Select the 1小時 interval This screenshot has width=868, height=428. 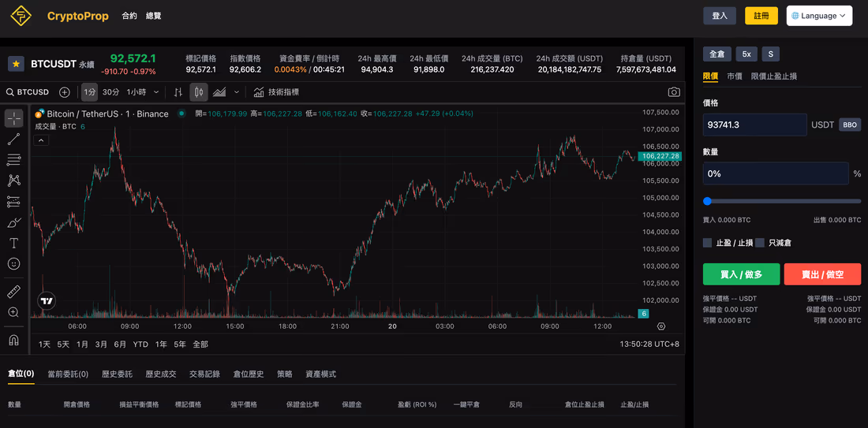point(137,91)
